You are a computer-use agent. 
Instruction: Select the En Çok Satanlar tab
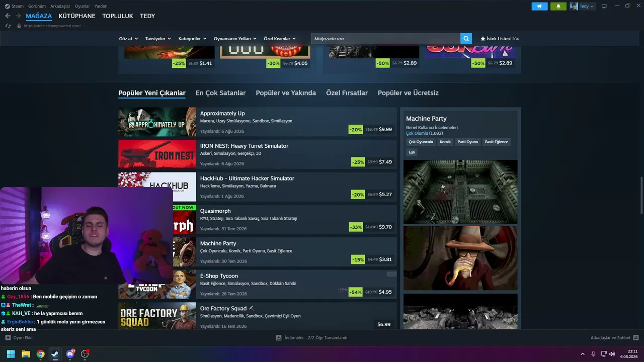[220, 93]
